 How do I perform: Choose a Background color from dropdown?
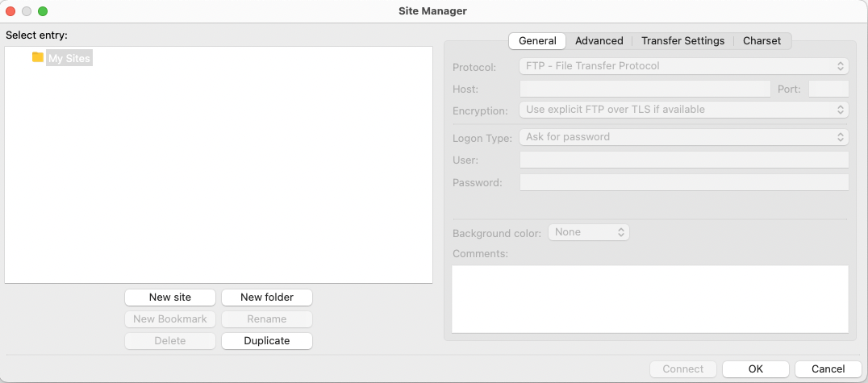pos(588,232)
